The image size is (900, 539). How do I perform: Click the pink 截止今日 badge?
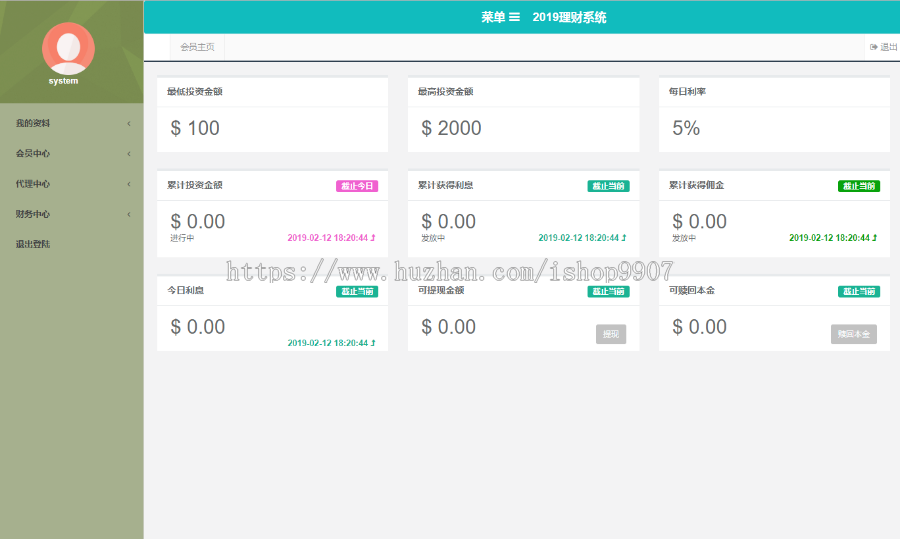(357, 186)
